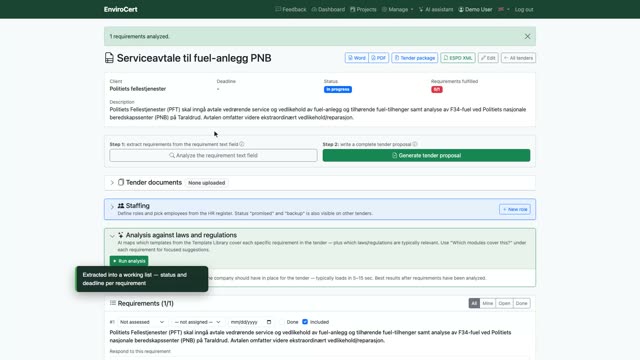
Task: Click the Staffing people icon
Action: [121, 206]
